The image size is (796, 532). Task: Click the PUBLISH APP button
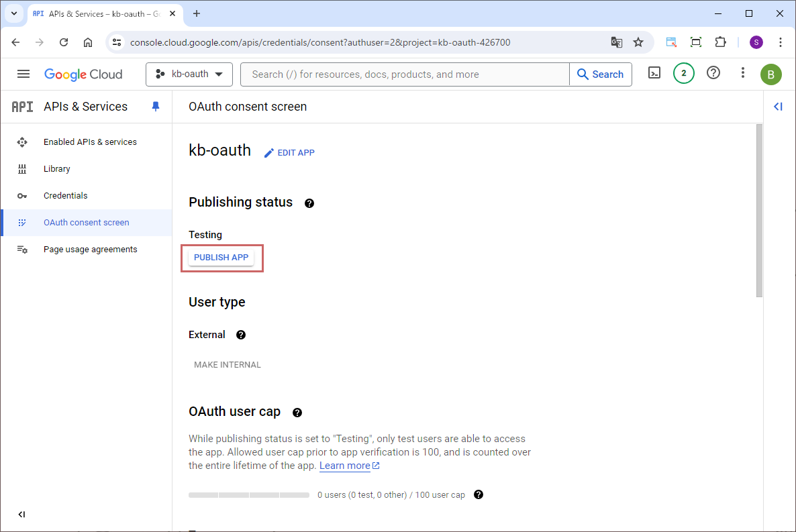click(221, 258)
